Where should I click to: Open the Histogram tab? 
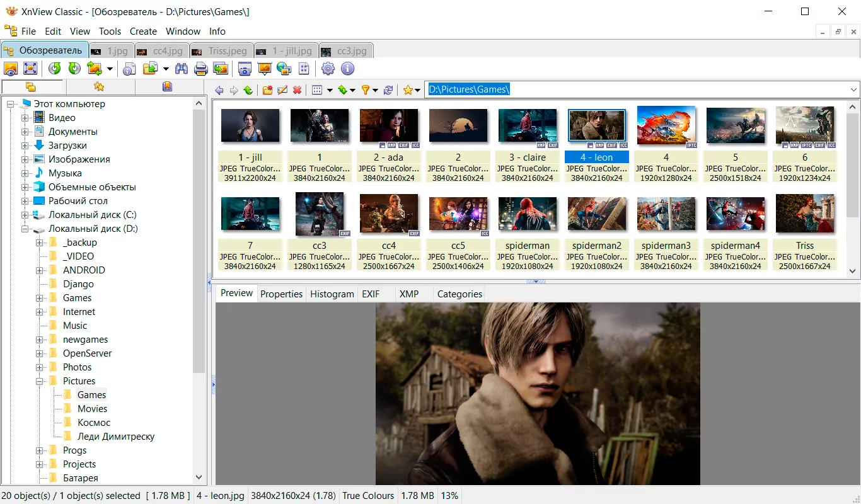tap(332, 294)
